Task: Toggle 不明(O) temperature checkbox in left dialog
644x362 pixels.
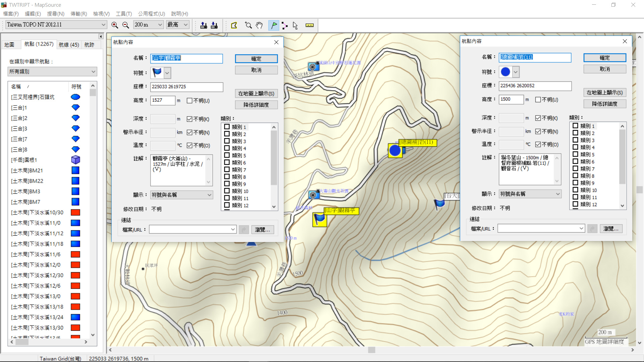Action: (x=190, y=145)
